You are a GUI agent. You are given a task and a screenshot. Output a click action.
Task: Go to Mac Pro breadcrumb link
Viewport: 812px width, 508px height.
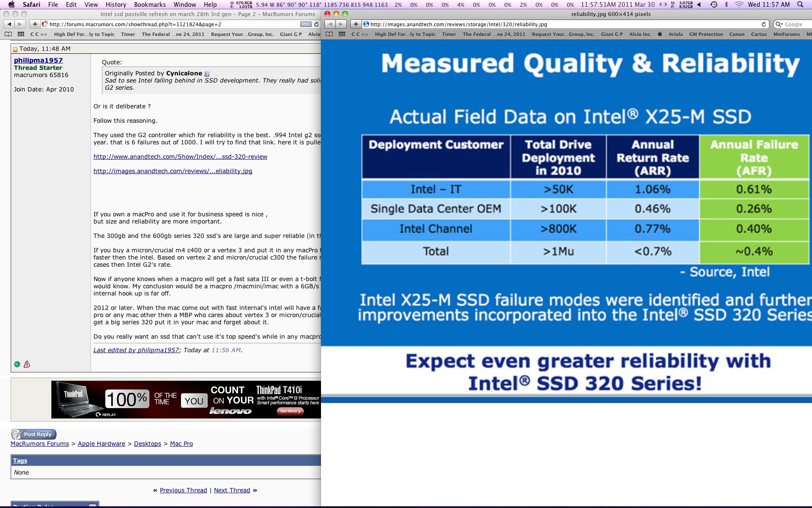pos(181,444)
